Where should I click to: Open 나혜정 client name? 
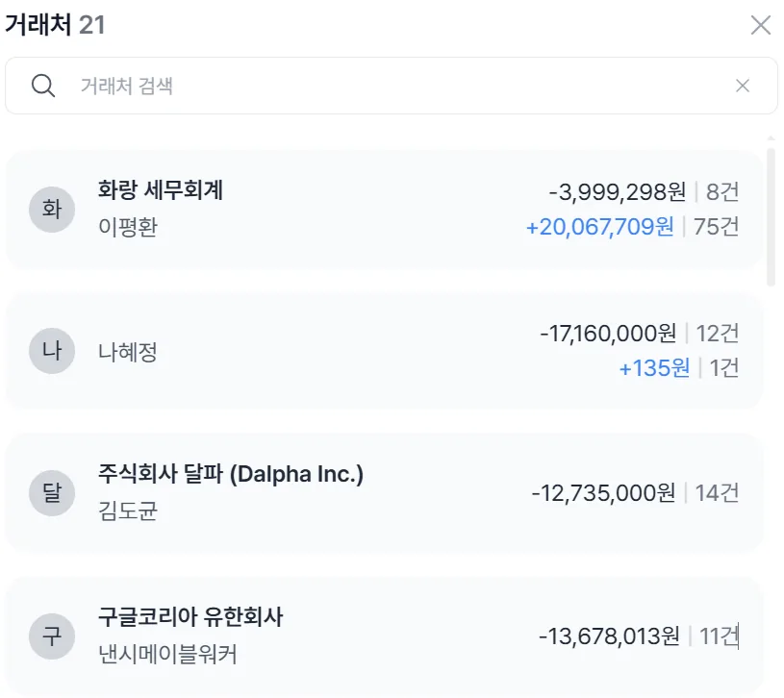pyautogui.click(x=128, y=351)
